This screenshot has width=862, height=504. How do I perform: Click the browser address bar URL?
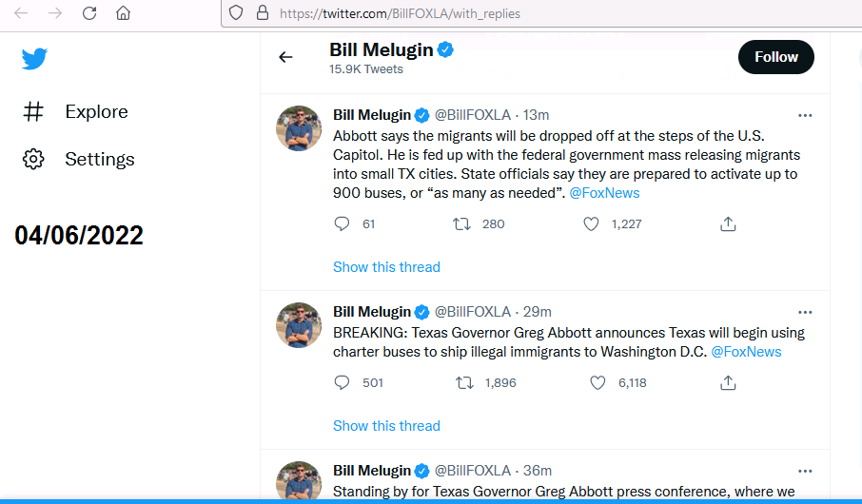click(x=400, y=14)
